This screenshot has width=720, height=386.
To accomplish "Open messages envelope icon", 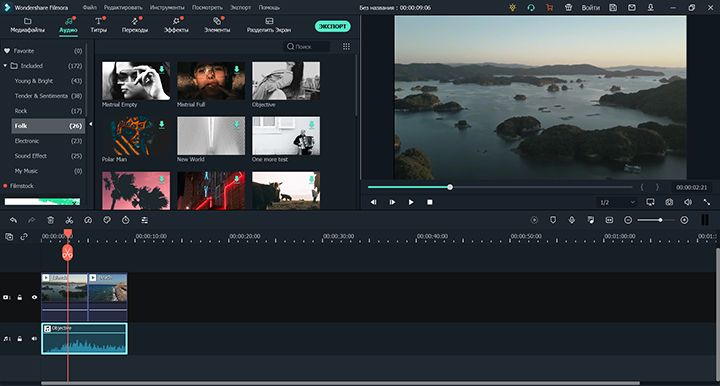I will [x=632, y=8].
